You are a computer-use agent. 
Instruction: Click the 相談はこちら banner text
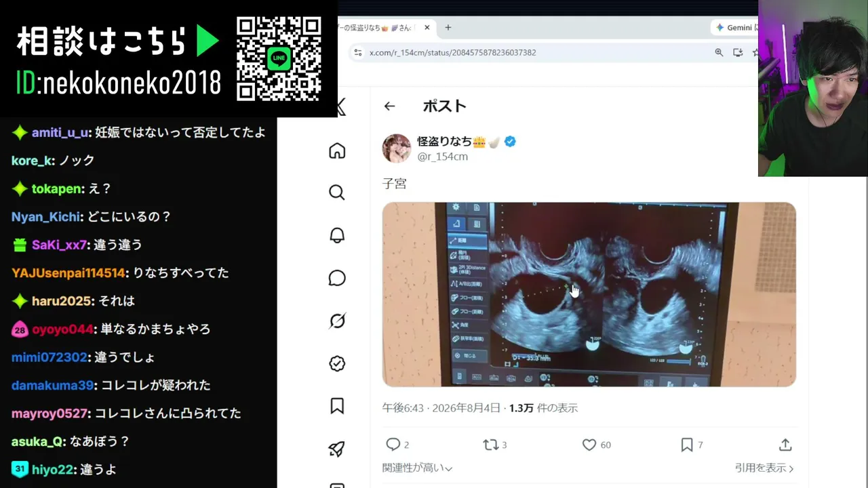(x=102, y=41)
